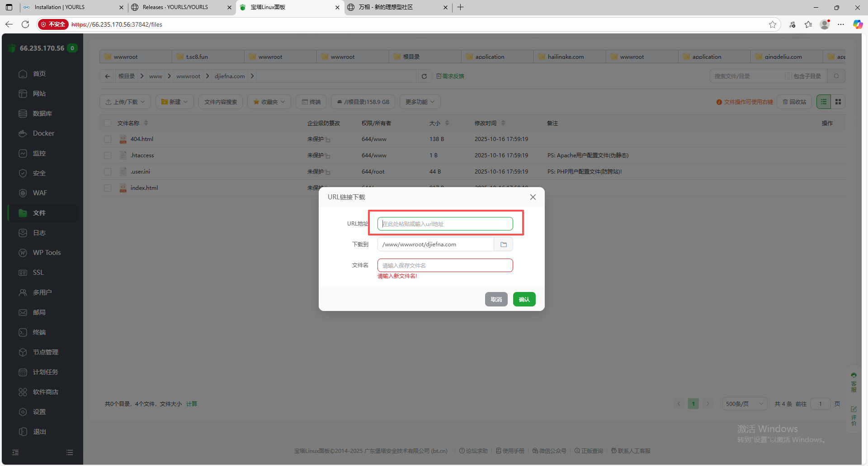The height and width of the screenshot is (466, 868).
Task: Switch to the hailinqke.com folder tab
Action: coord(565,57)
